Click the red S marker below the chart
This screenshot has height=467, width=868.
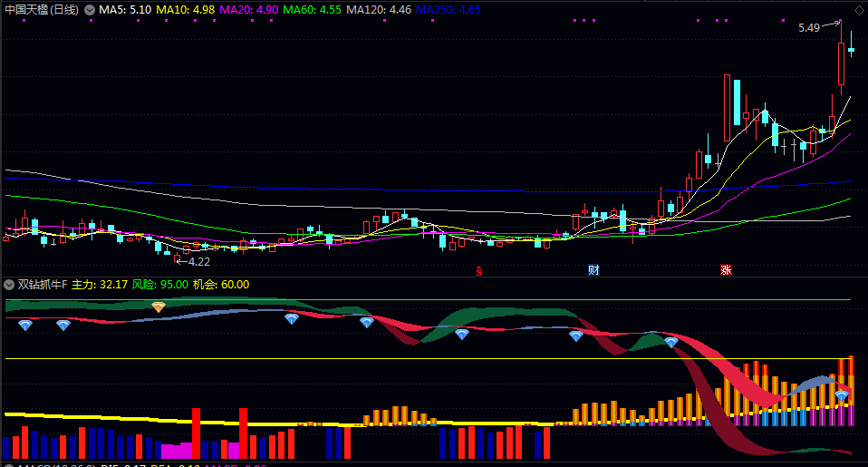pyautogui.click(x=479, y=269)
